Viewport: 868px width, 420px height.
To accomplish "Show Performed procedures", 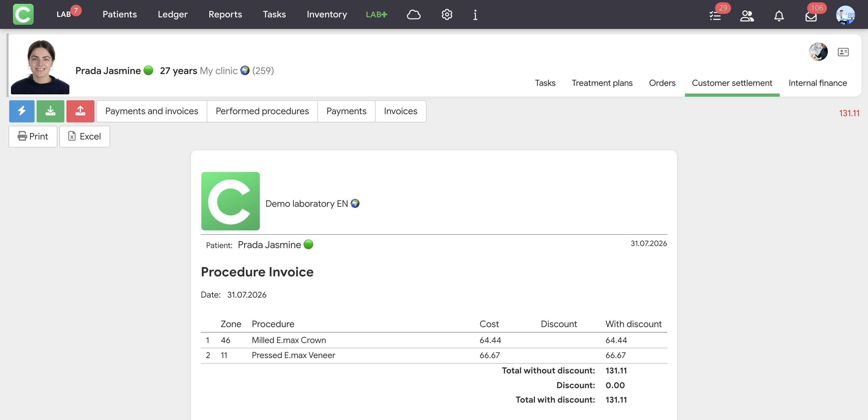I will pos(262,111).
